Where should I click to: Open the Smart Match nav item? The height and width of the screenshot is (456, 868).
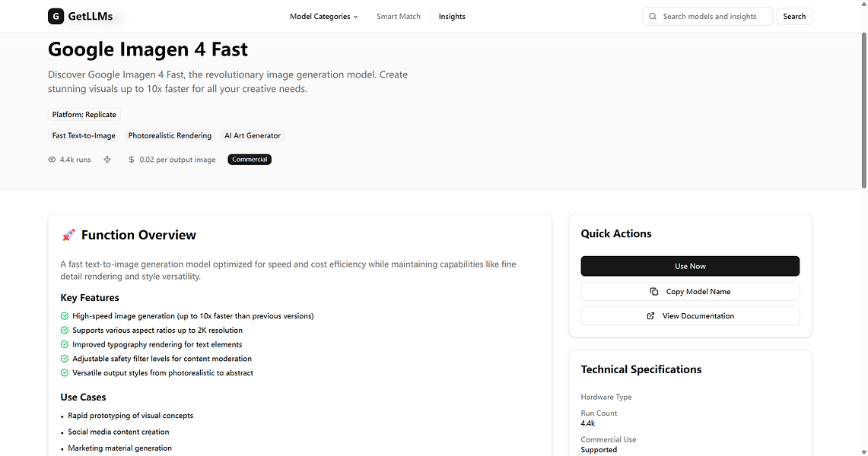coord(399,17)
